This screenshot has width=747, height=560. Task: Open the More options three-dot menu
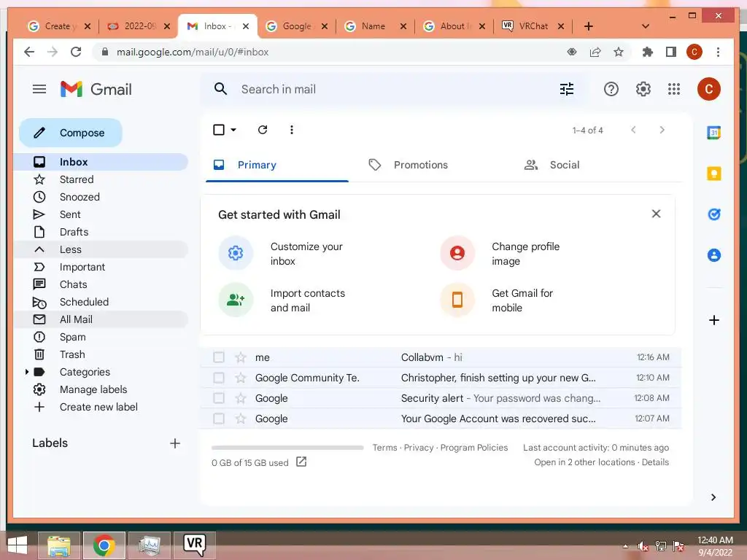point(292,130)
